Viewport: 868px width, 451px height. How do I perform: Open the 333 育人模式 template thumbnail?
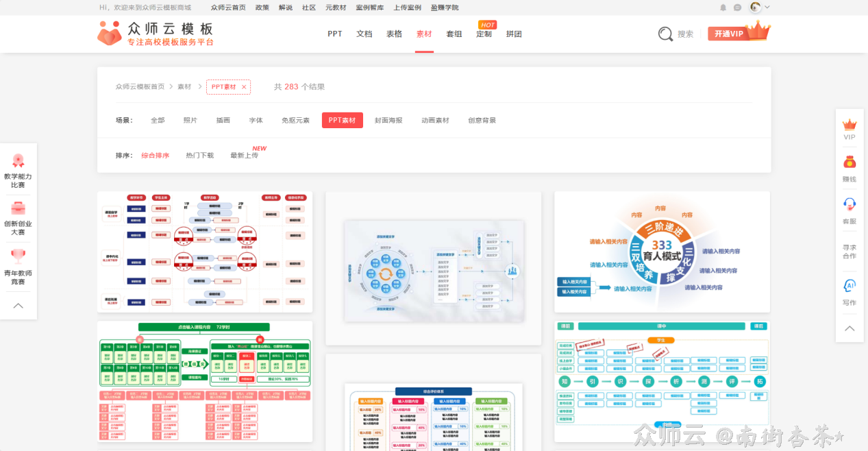click(x=662, y=252)
